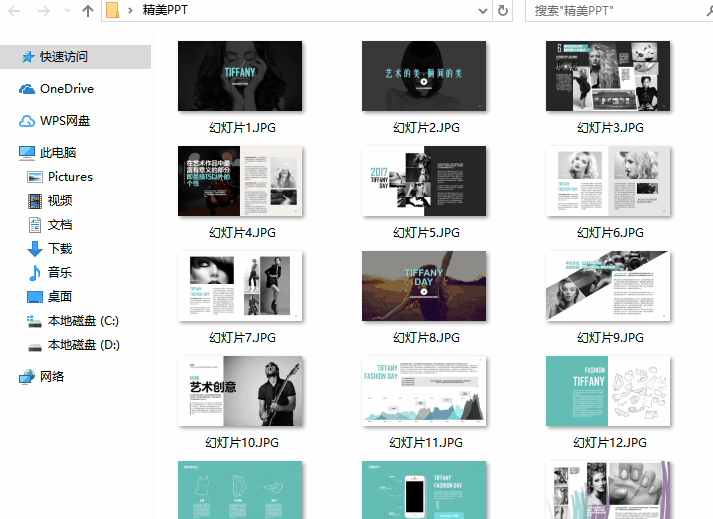Click file name 幻灯片6.JPG
Viewport: 713px width, 519px height.
click(610, 233)
